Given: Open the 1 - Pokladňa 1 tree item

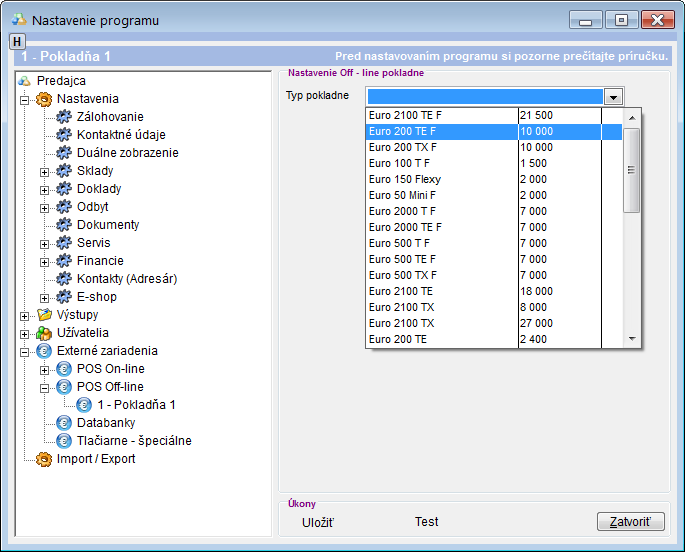Looking at the screenshot, I should point(136,405).
